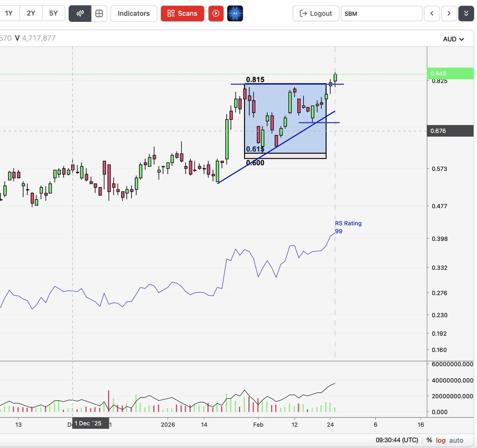The width and height of the screenshot is (477, 448).
Task: Go to the next symbol arrow
Action: coord(449,14)
